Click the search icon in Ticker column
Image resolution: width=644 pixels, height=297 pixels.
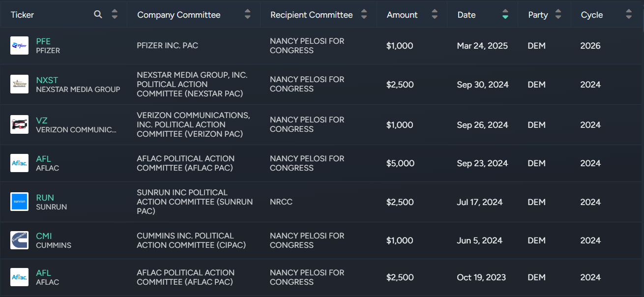pos(98,15)
